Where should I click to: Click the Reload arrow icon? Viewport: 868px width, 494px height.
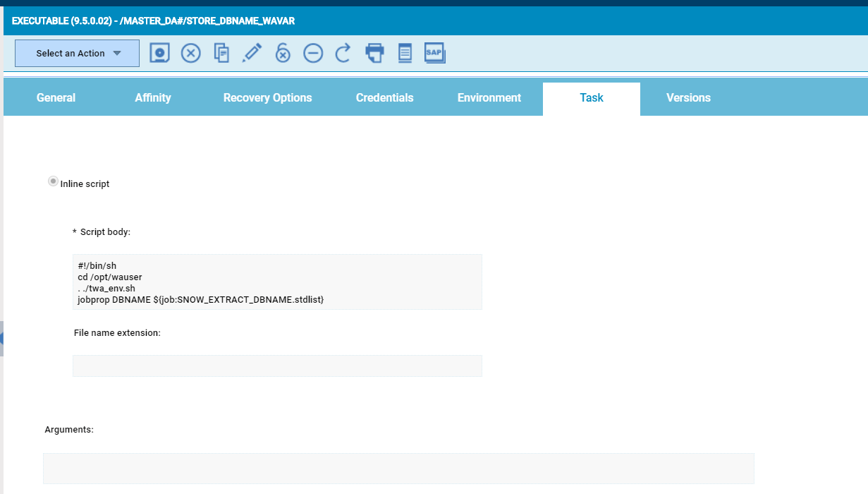tap(343, 52)
